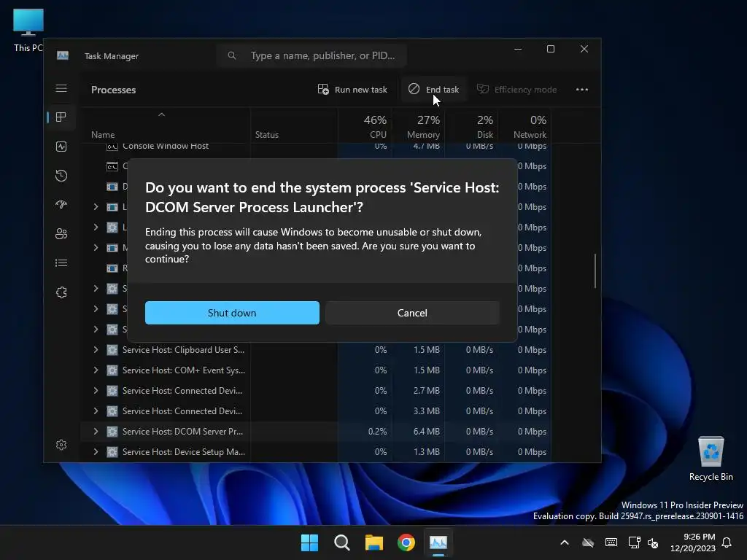Open the Details tab icon
This screenshot has width=747, height=560.
pos(61,262)
